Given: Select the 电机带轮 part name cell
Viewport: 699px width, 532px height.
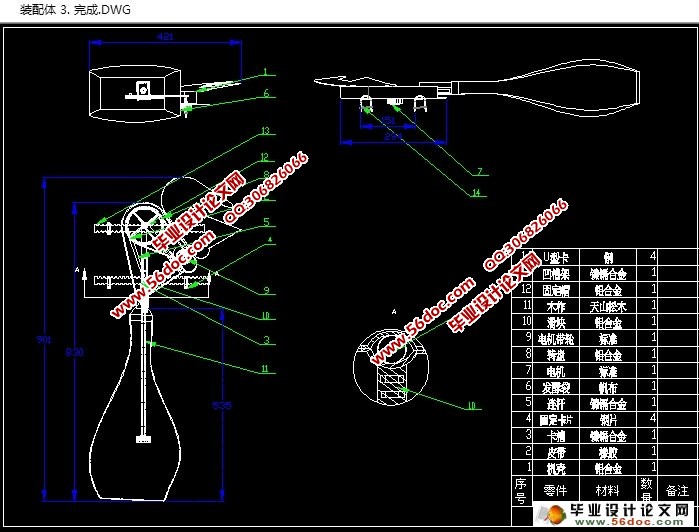Looking at the screenshot, I should 556,339.
